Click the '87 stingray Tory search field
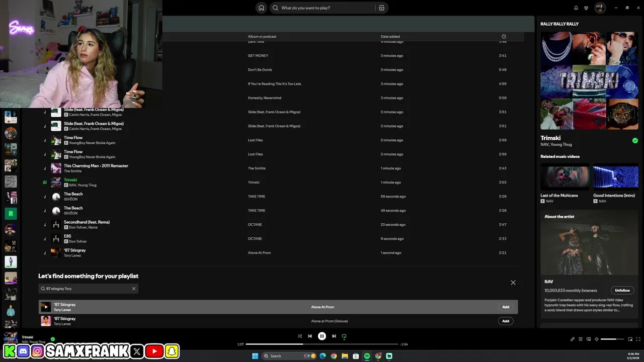Image resolution: width=644 pixels, height=362 pixels. point(88,289)
